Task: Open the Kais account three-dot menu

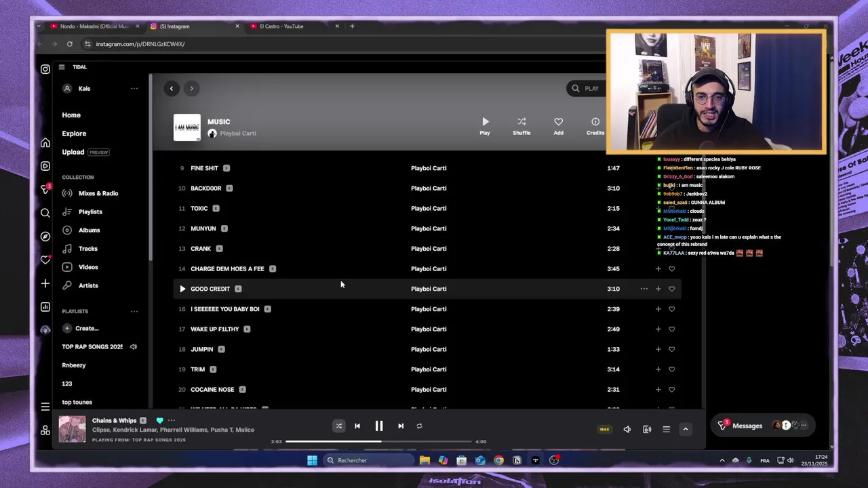Action: pos(134,89)
